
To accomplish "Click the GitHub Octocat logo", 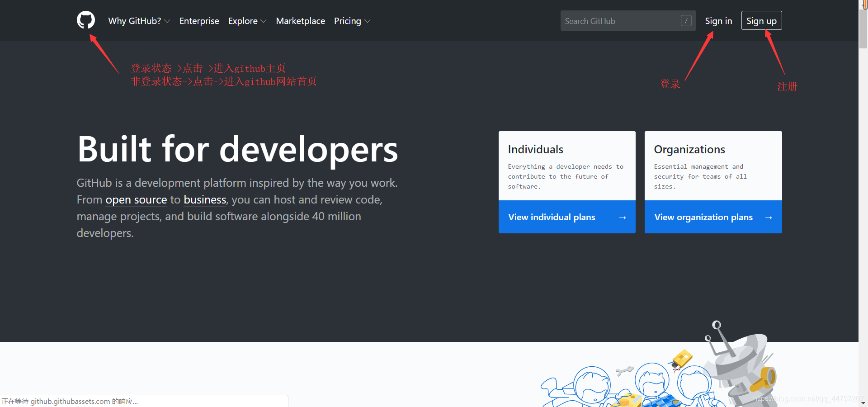I will coord(86,20).
